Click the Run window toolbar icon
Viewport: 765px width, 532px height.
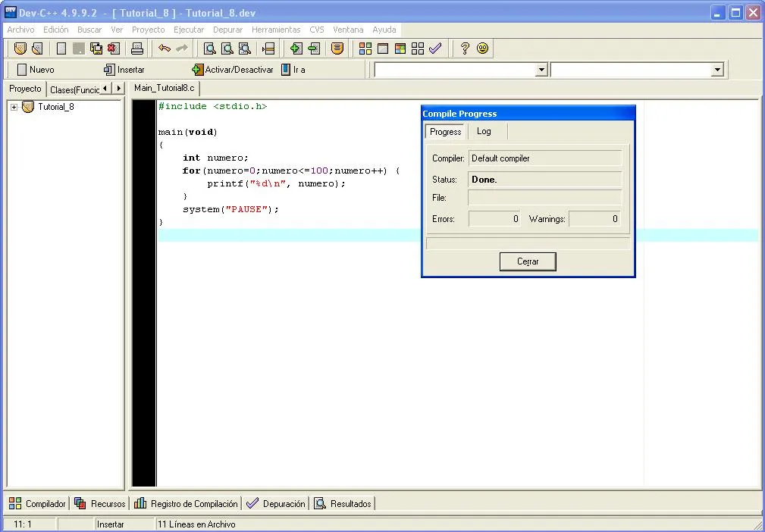click(x=383, y=49)
